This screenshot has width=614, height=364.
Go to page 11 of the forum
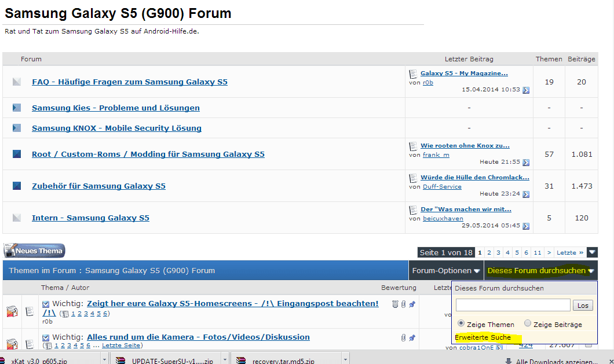pos(538,252)
